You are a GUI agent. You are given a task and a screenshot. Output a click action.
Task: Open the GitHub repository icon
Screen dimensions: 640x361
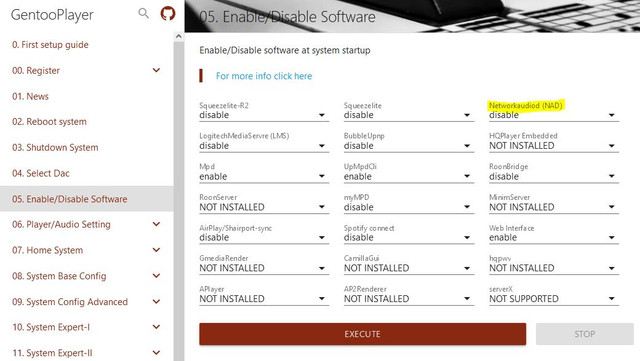[x=168, y=13]
